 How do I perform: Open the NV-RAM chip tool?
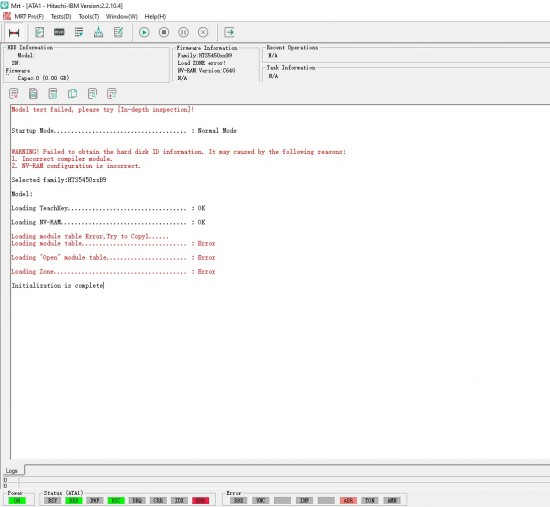coord(59,32)
